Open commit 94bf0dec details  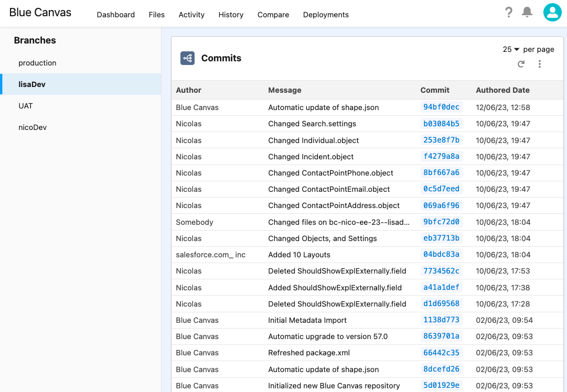click(x=441, y=107)
